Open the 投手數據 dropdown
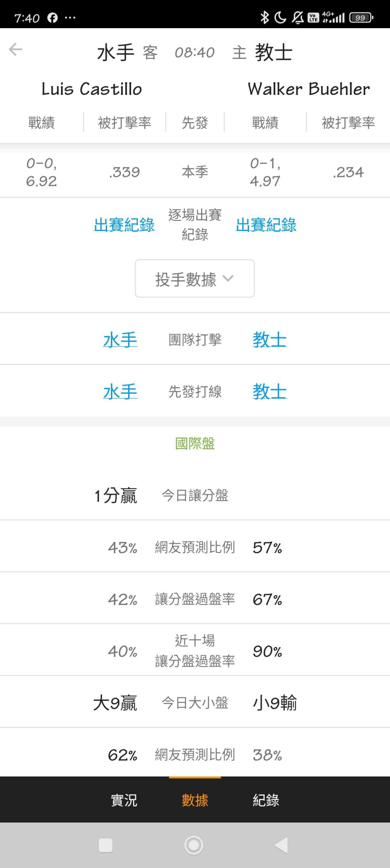 pos(195,279)
